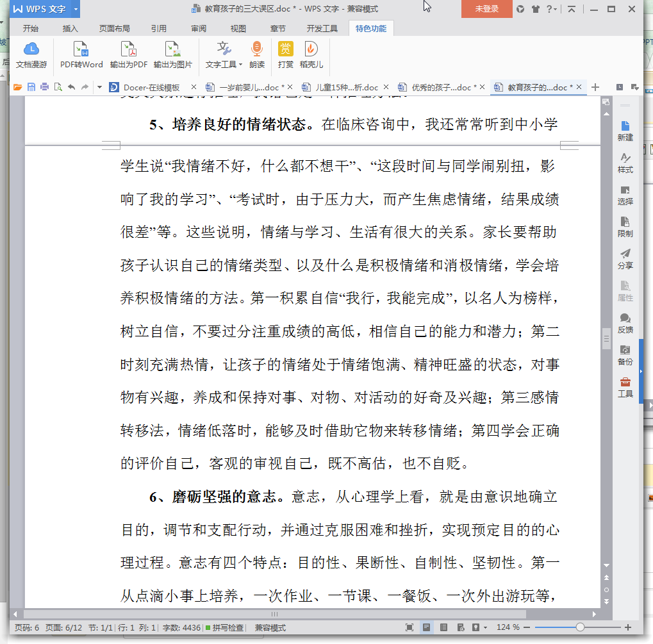Switch to the 页面布局 ribbon tab
Image resolution: width=653 pixels, height=644 pixels.
114,29
